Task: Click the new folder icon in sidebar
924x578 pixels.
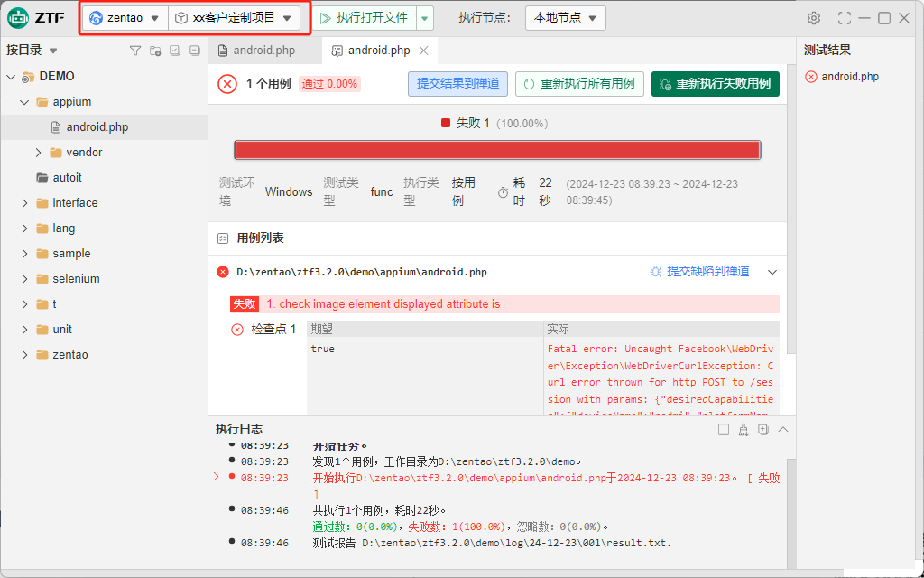Action: (x=155, y=51)
